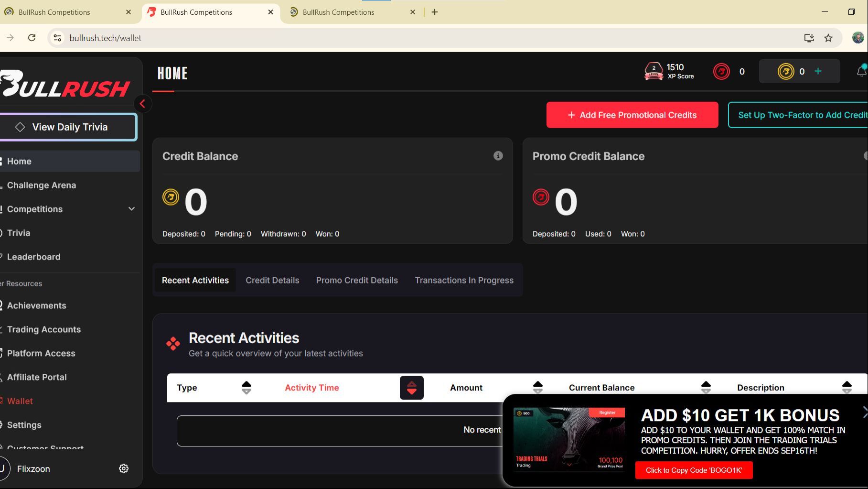Click the red promo credit coin in header
Viewport: 868px width, 489px height.
721,72
